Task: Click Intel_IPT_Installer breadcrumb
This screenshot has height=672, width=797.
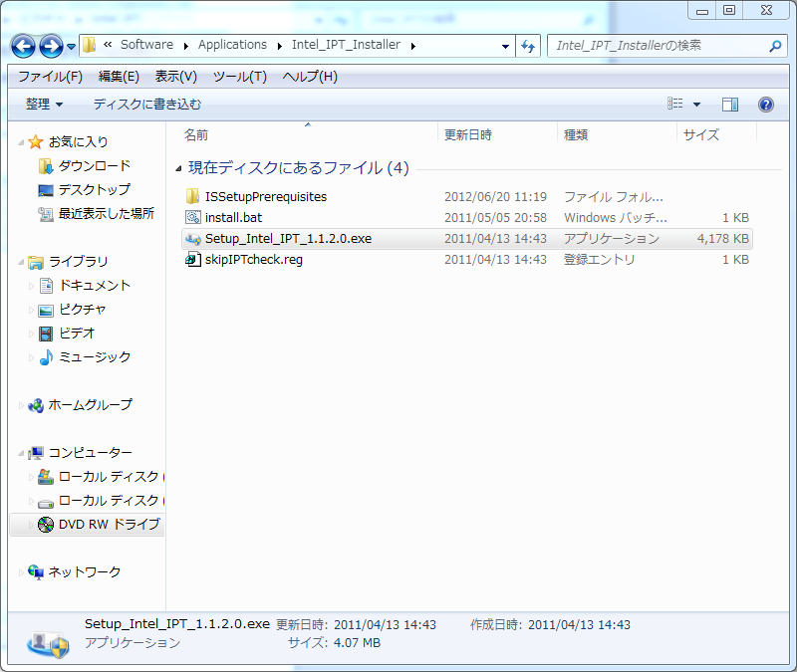Action: point(346,45)
